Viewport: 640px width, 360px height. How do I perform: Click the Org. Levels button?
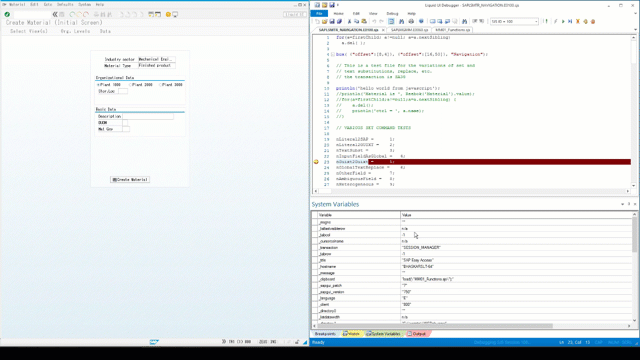tap(75, 31)
